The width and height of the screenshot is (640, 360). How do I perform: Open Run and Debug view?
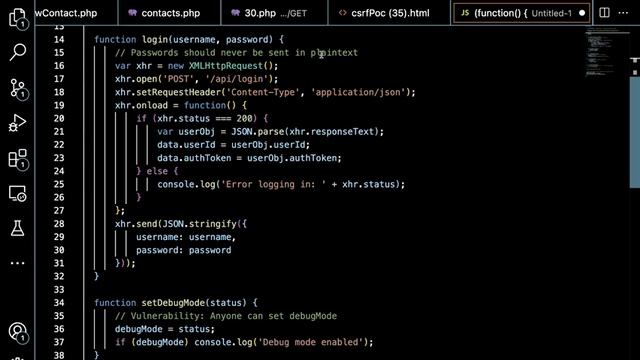coord(17,123)
